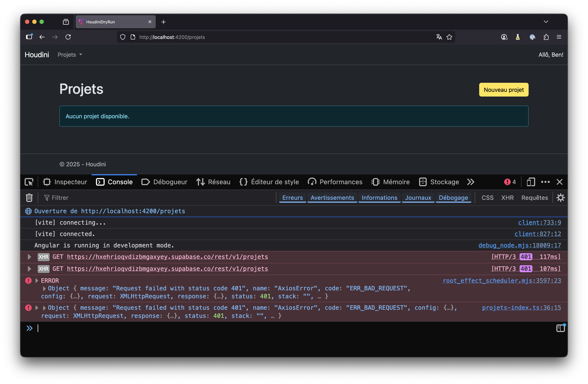Toggle responsive design mode icon

531,182
